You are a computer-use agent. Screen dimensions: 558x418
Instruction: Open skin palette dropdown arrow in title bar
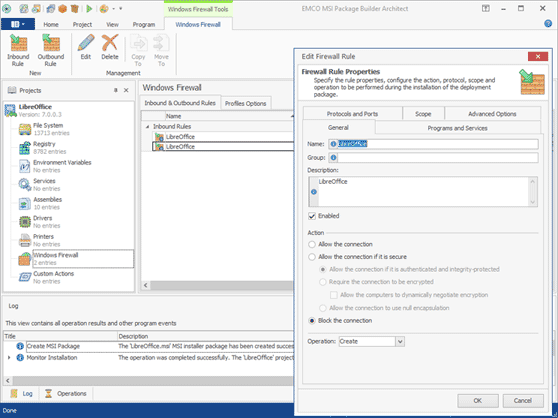tap(114, 9)
